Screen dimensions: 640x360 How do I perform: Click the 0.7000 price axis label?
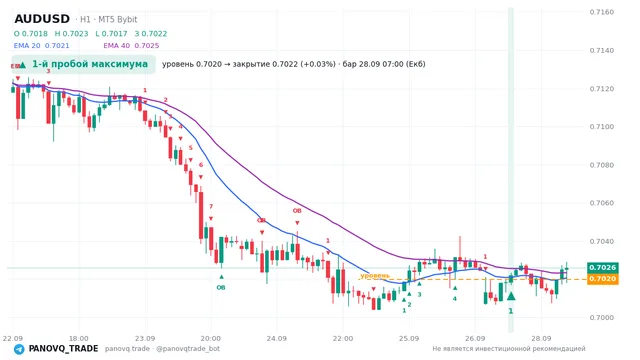(602, 318)
